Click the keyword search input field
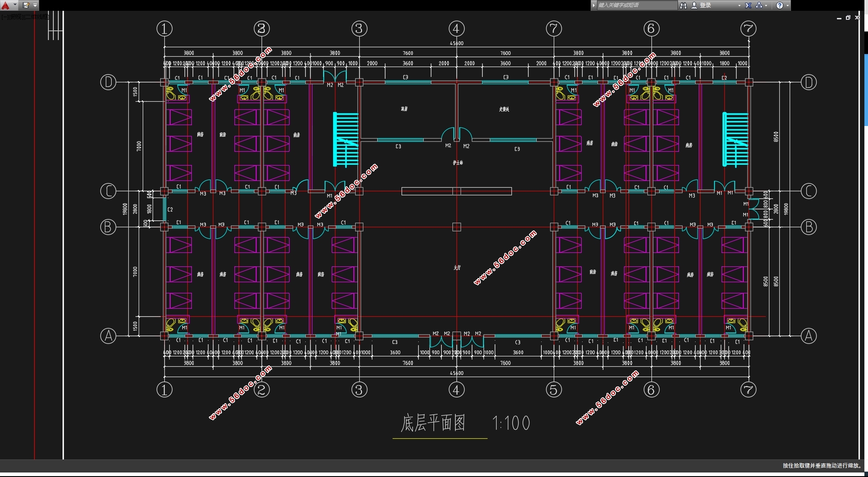 636,5
